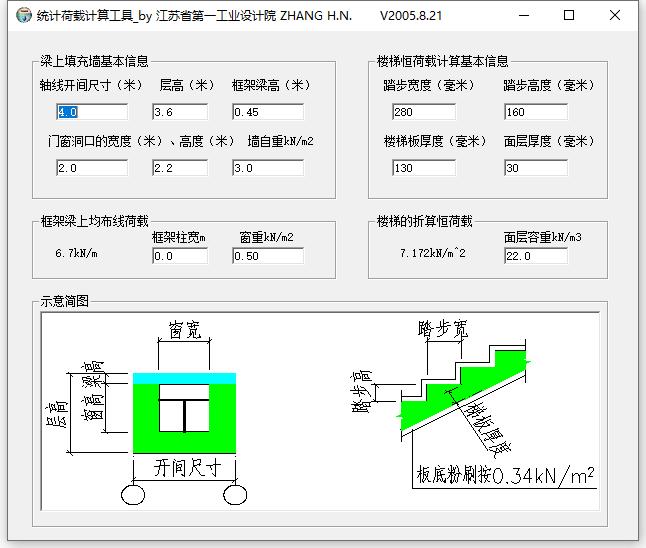
Task: Click the 框架梁高（米） label
Action: pos(271,85)
